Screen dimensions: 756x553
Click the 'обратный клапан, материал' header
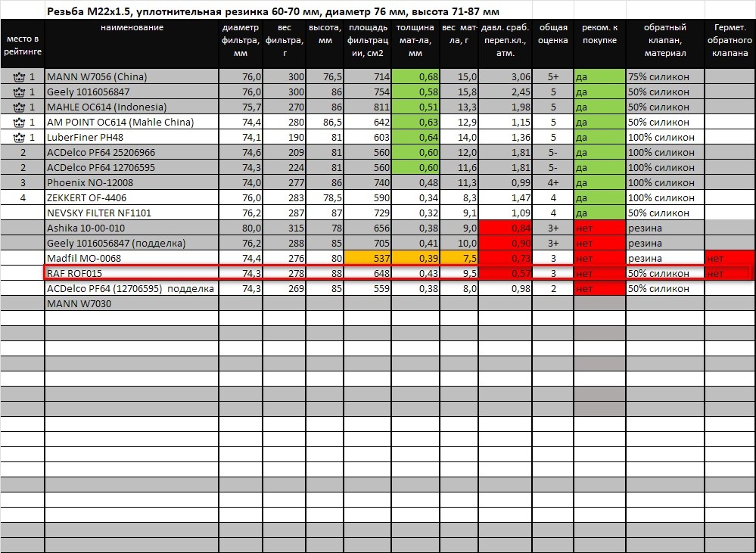(x=664, y=40)
